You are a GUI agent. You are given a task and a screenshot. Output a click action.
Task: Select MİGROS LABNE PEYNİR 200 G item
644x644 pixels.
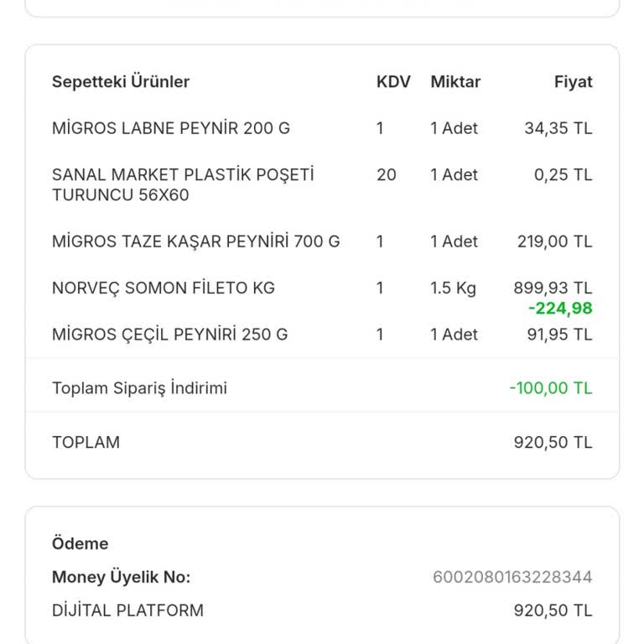click(x=171, y=128)
